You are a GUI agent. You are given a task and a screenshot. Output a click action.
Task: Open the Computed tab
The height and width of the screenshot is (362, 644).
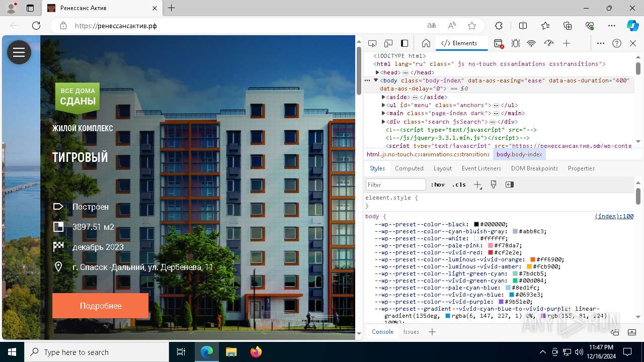409,168
